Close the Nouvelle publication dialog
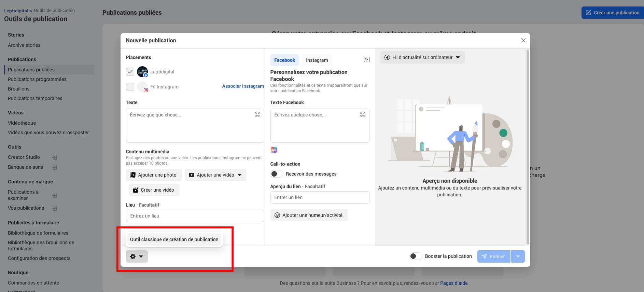644x292 pixels. [x=523, y=40]
